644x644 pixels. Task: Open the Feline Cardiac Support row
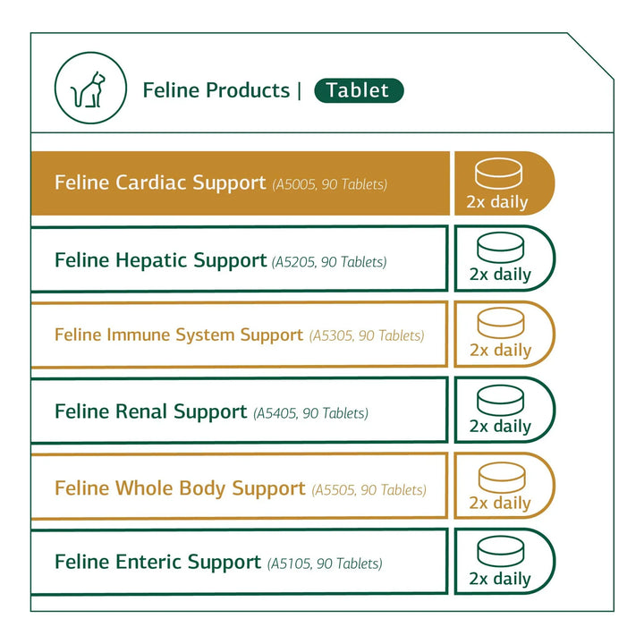tap(241, 183)
